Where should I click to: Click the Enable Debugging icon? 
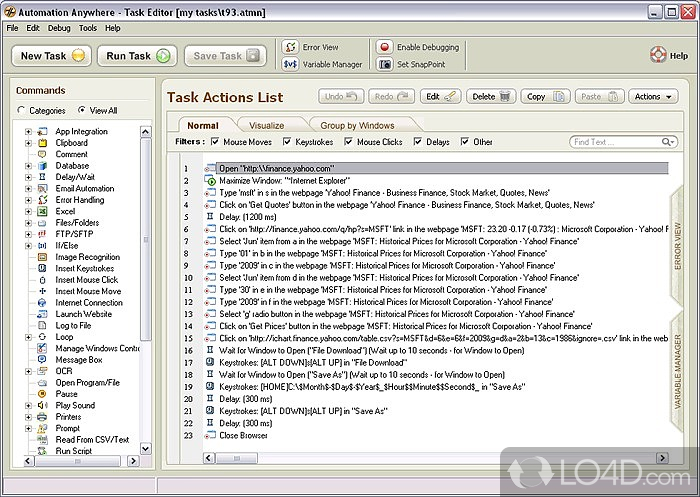click(385, 47)
